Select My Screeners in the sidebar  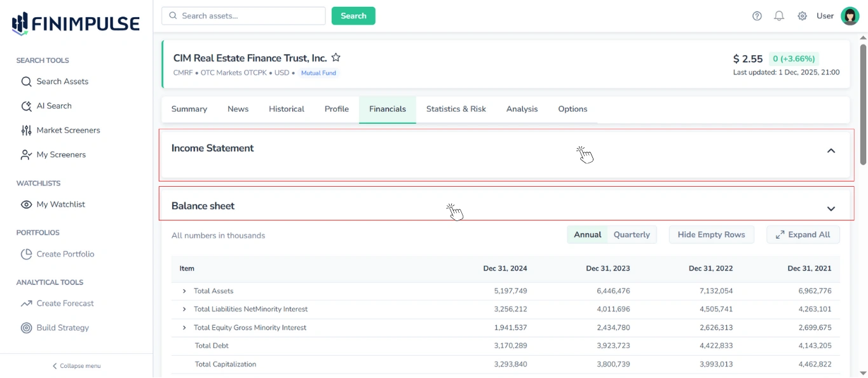(62, 154)
